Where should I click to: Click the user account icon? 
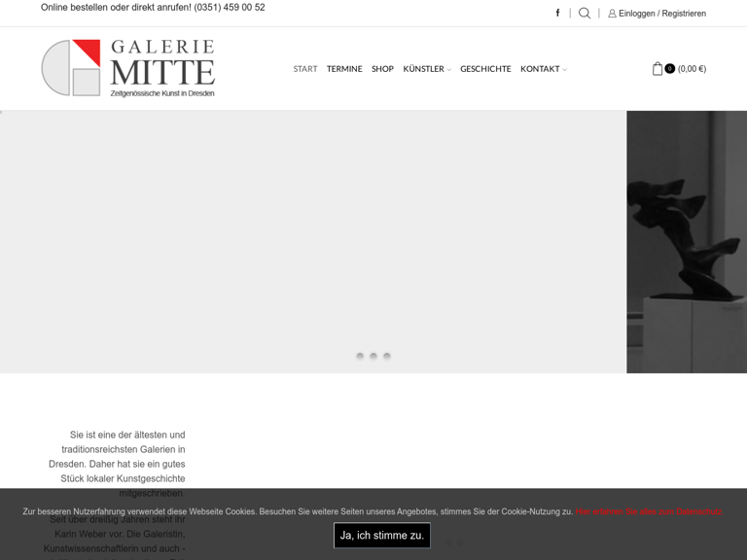[612, 14]
